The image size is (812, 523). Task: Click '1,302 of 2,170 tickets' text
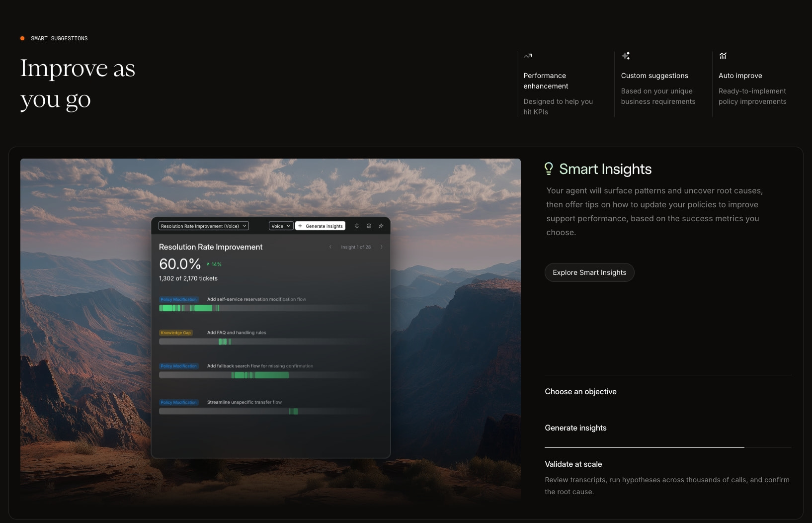188,278
